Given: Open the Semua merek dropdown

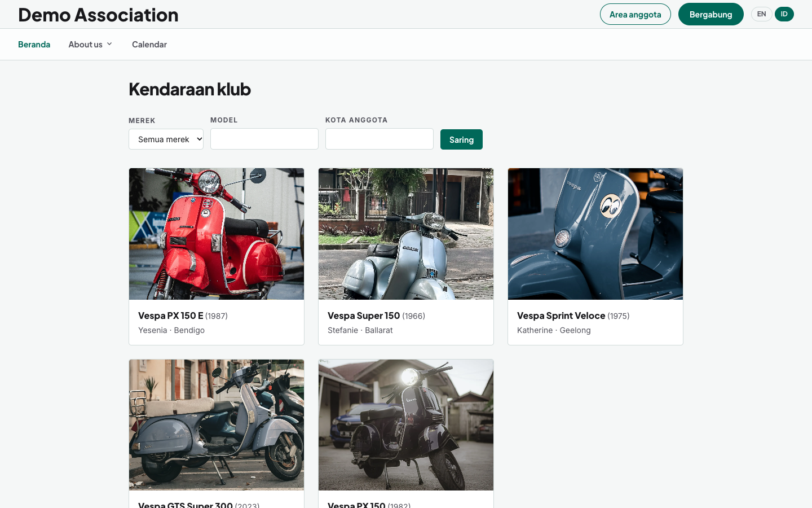Looking at the screenshot, I should (166, 139).
